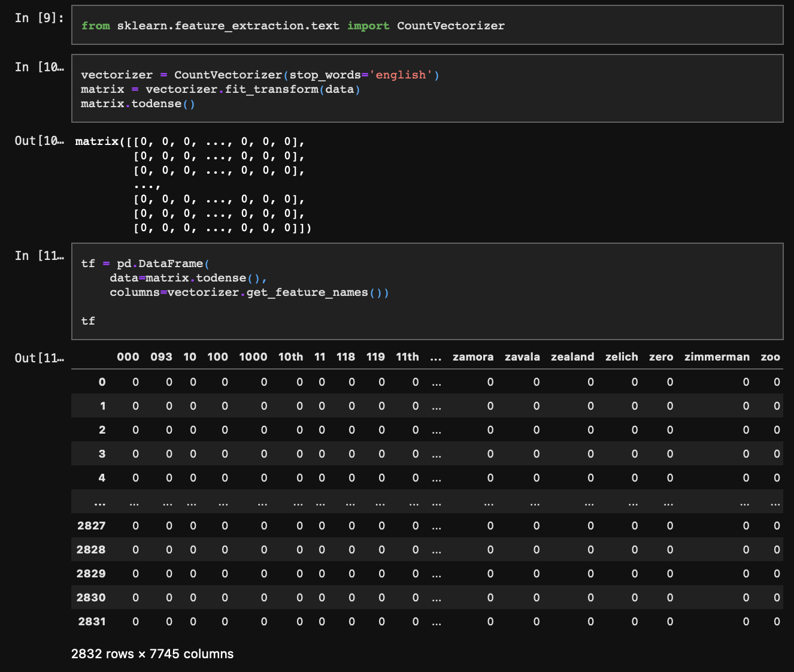Click the zelich column header
Image resolution: width=794 pixels, height=672 pixels.
(x=622, y=357)
